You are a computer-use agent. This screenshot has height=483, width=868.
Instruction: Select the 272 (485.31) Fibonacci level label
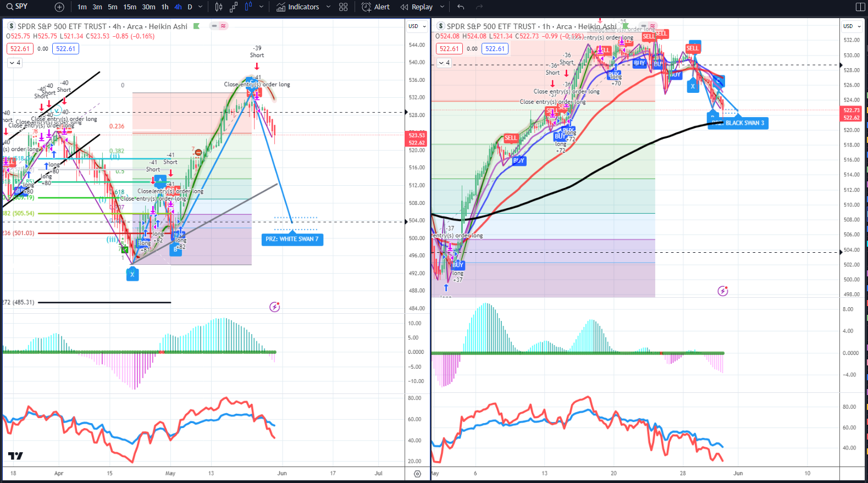point(18,302)
